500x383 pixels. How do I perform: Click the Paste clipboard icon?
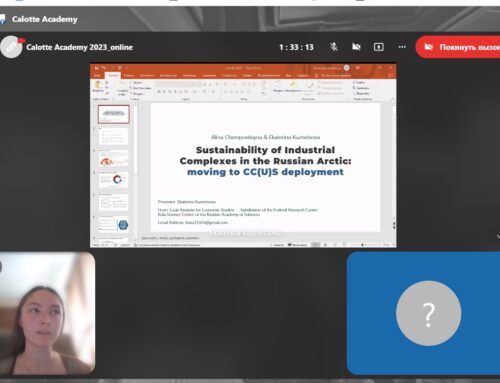pos(98,86)
